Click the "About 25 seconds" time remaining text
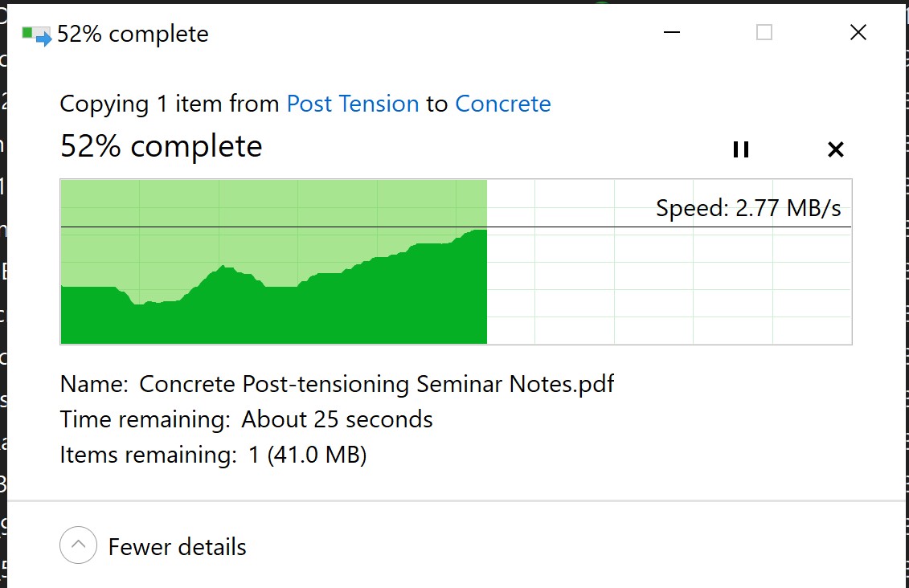Image resolution: width=909 pixels, height=588 pixels. click(337, 419)
